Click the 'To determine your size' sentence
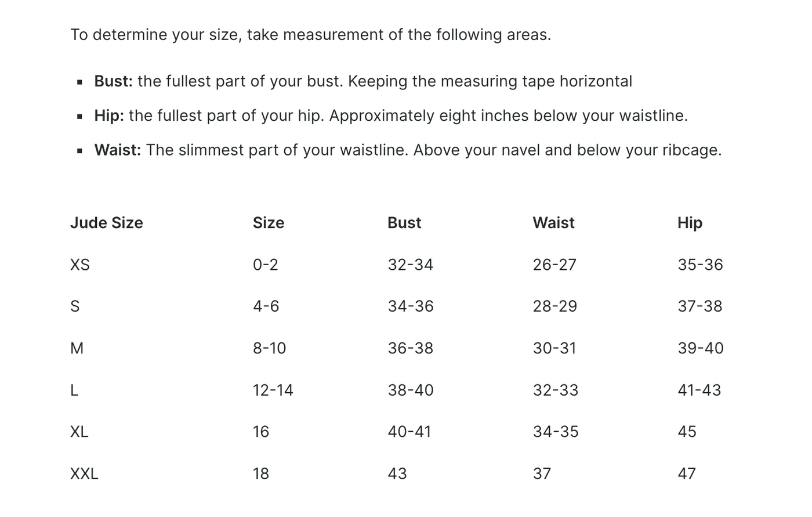Viewport: 812px width, 517px height. [x=311, y=35]
